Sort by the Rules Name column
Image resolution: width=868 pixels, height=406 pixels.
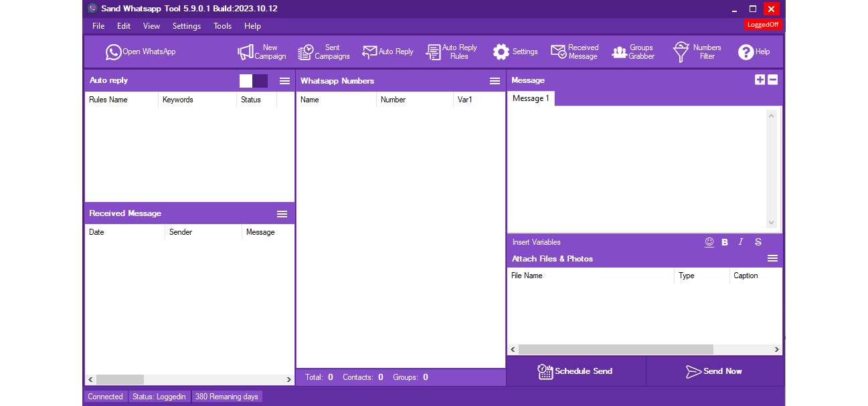121,100
